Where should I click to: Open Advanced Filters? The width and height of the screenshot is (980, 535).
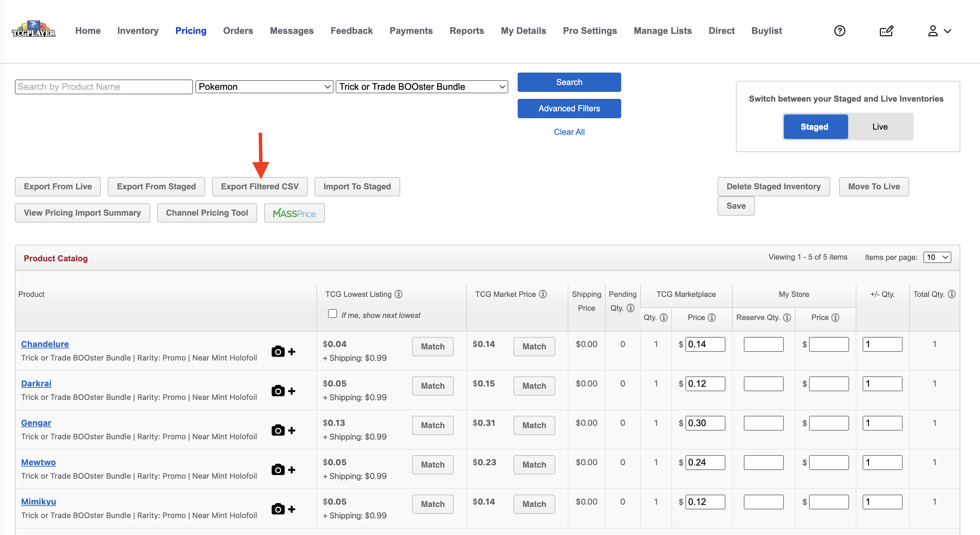click(569, 109)
